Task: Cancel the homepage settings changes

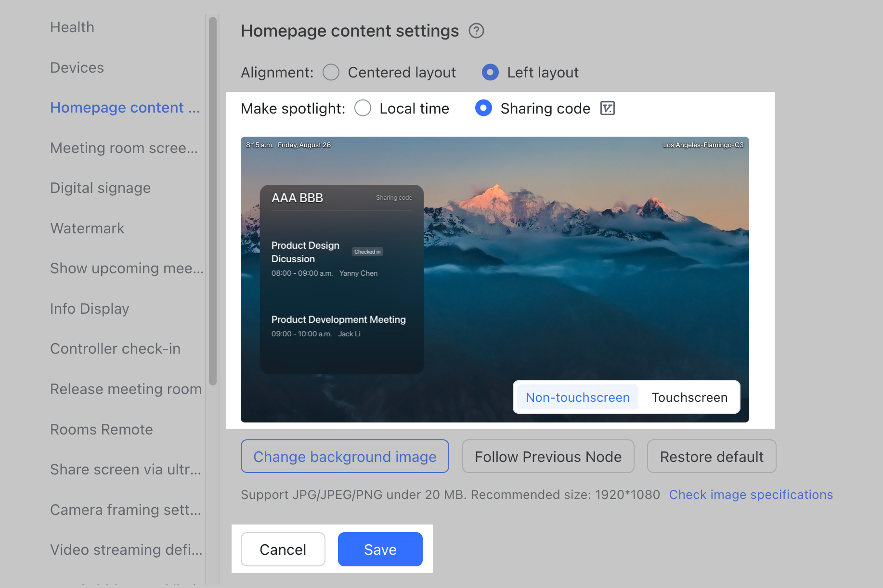Action: [283, 550]
